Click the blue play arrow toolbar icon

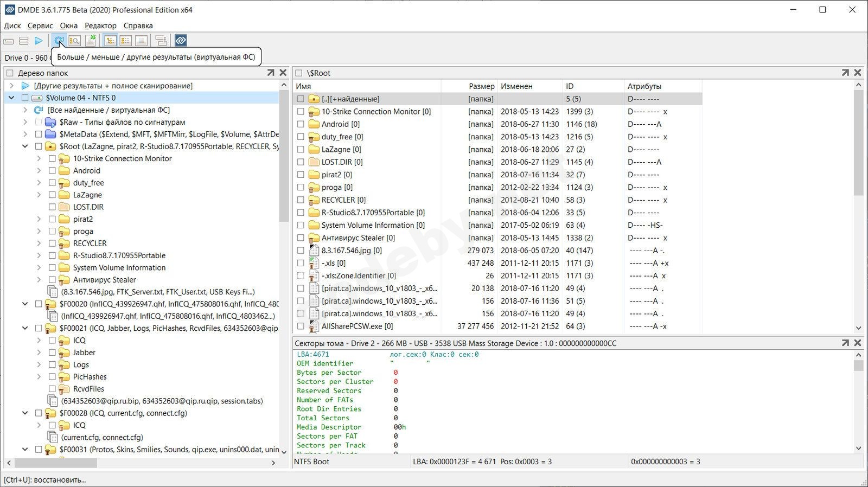click(x=39, y=41)
